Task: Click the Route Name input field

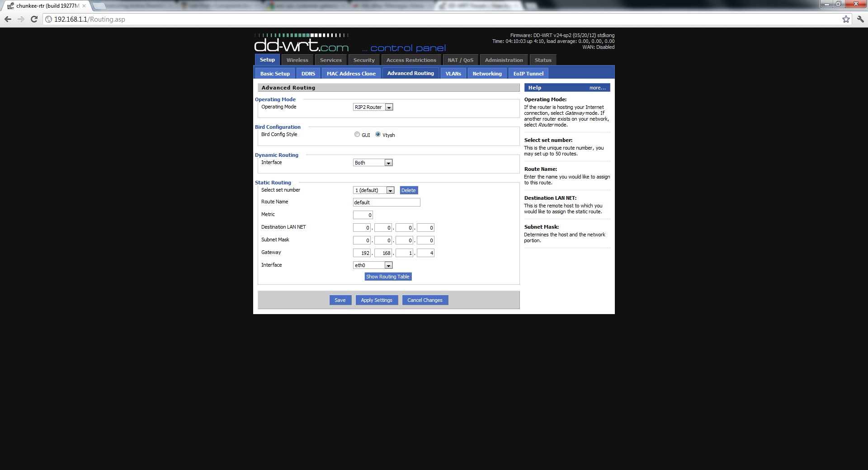Action: point(387,202)
